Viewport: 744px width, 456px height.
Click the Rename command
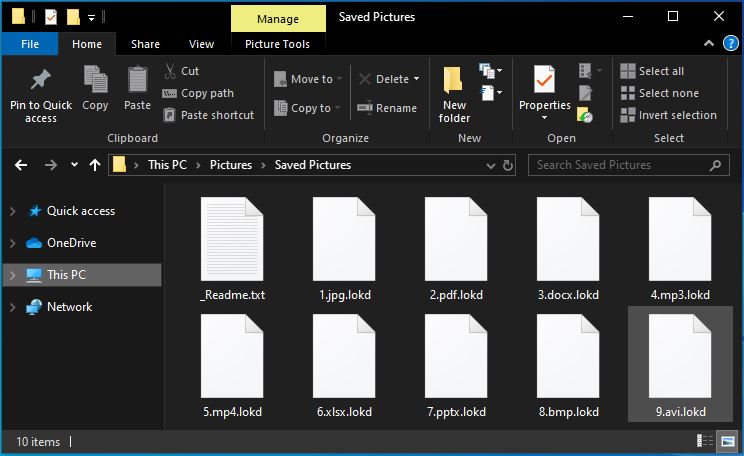click(x=387, y=108)
